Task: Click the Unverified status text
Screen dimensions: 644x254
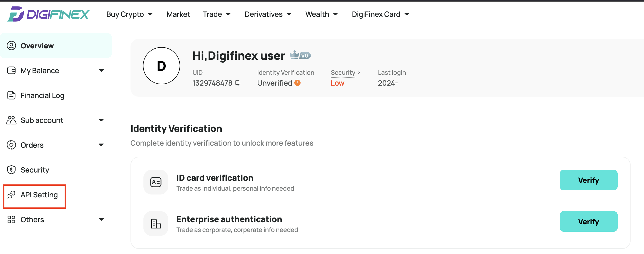Action: [x=274, y=83]
